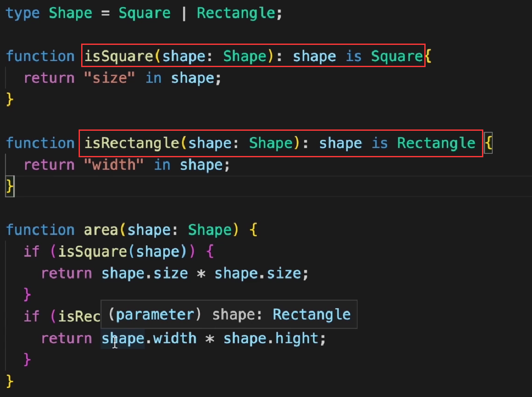Image resolution: width=532 pixels, height=397 pixels.
Task: Click the "if" keyword before isSquare(shape)
Action: [x=32, y=252]
